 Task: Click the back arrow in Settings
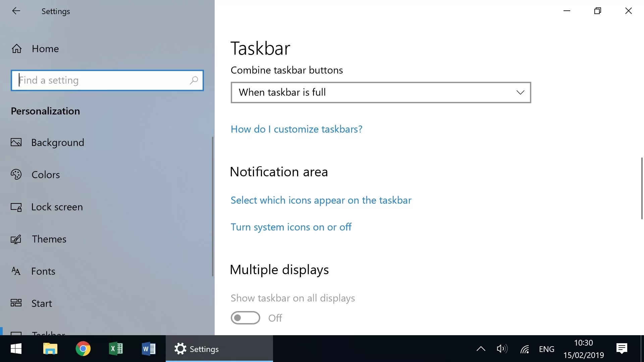[x=16, y=11]
